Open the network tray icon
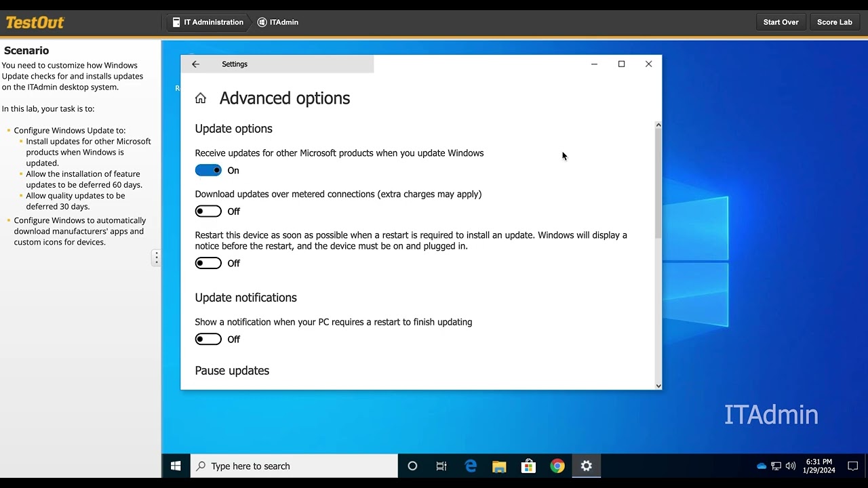The image size is (868, 488). point(776,466)
